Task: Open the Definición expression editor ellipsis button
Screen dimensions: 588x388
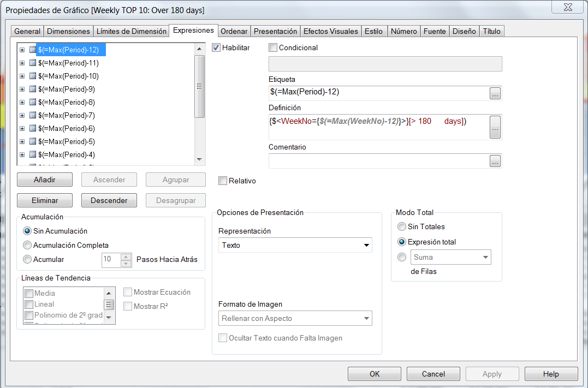Action: click(495, 127)
